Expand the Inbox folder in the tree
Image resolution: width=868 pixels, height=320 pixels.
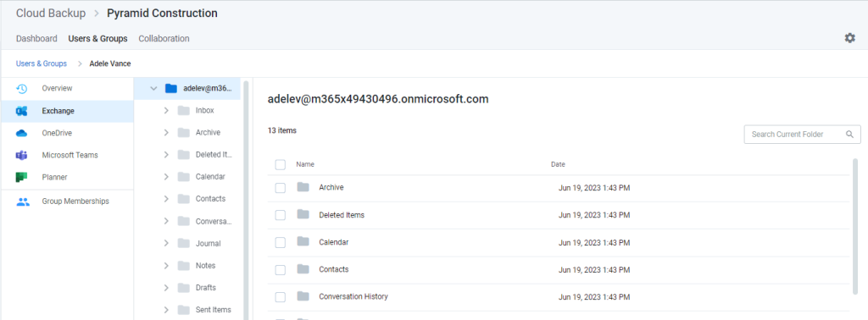166,111
